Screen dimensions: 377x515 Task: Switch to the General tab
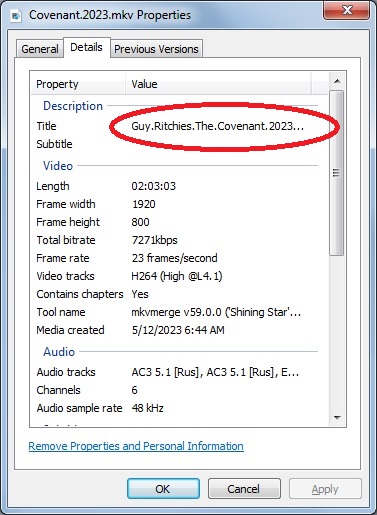(x=40, y=49)
